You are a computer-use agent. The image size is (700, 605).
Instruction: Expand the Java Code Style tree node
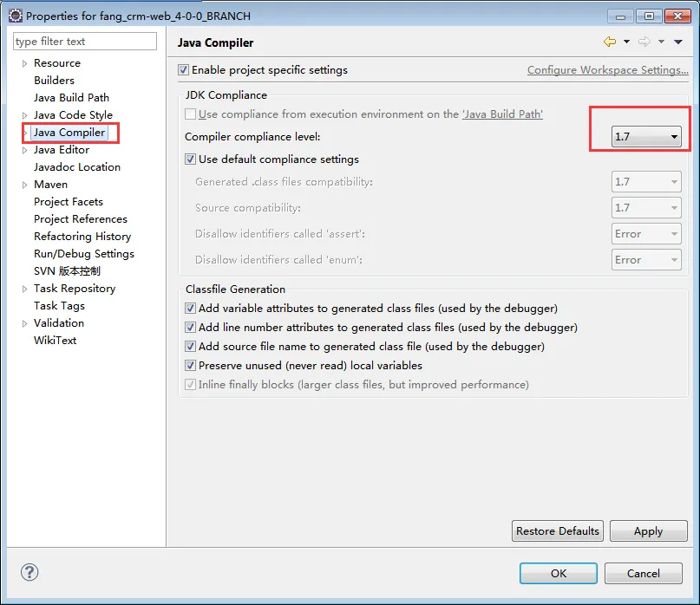point(24,115)
